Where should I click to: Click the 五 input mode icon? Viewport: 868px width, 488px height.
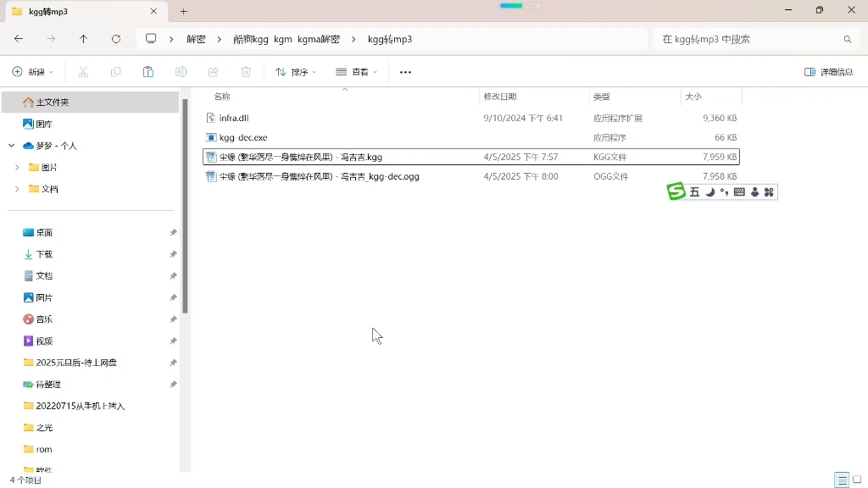point(695,192)
